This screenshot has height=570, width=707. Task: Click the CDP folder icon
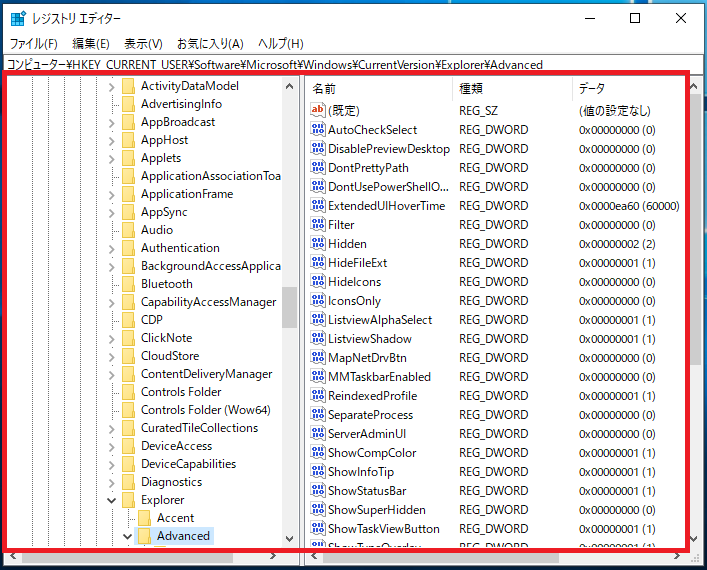[x=129, y=320]
